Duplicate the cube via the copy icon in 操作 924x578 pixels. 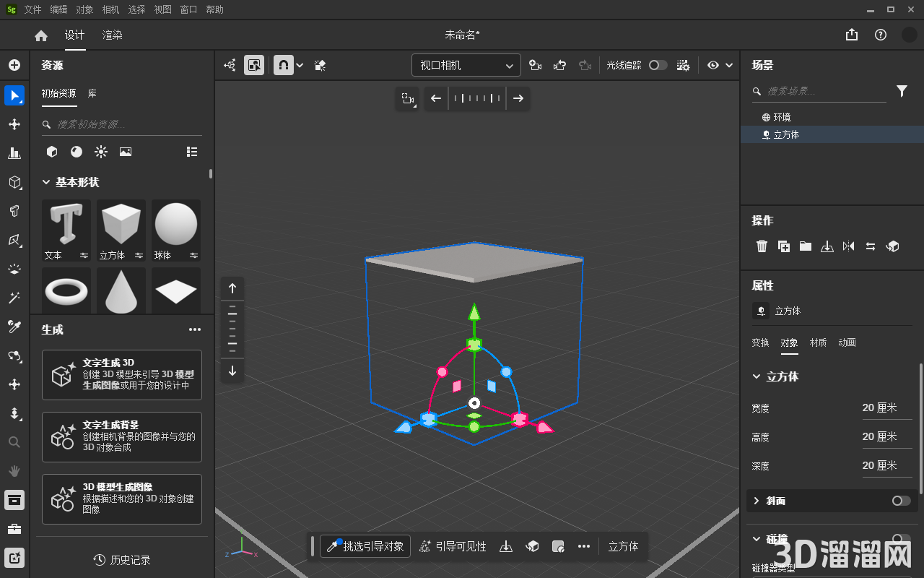click(x=783, y=246)
